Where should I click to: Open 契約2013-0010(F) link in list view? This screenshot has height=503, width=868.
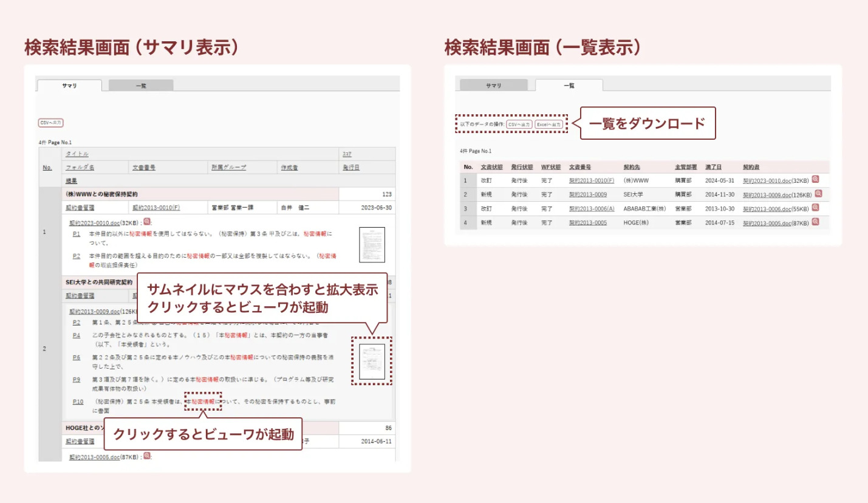coord(592,180)
